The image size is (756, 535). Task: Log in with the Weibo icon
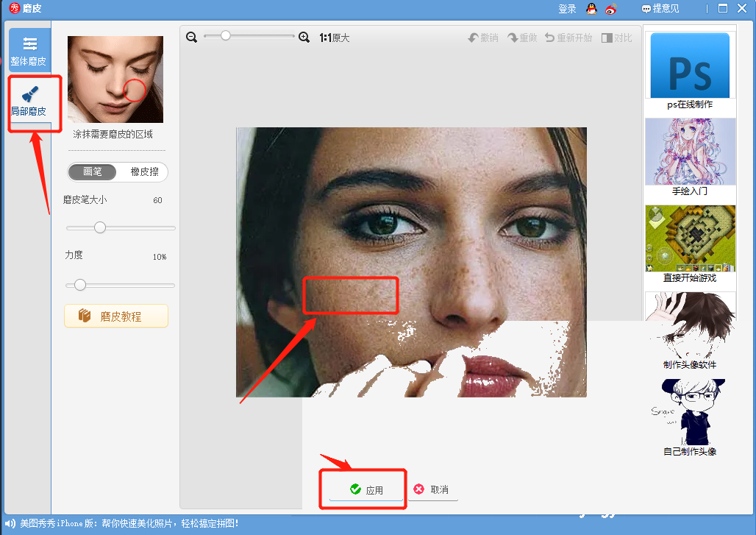611,9
